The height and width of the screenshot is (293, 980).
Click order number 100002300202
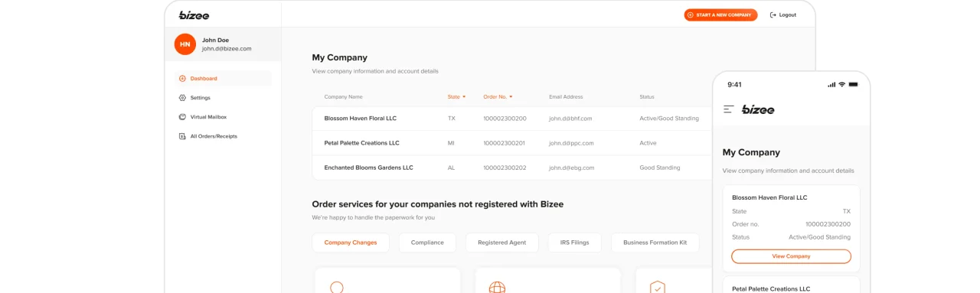click(505, 168)
